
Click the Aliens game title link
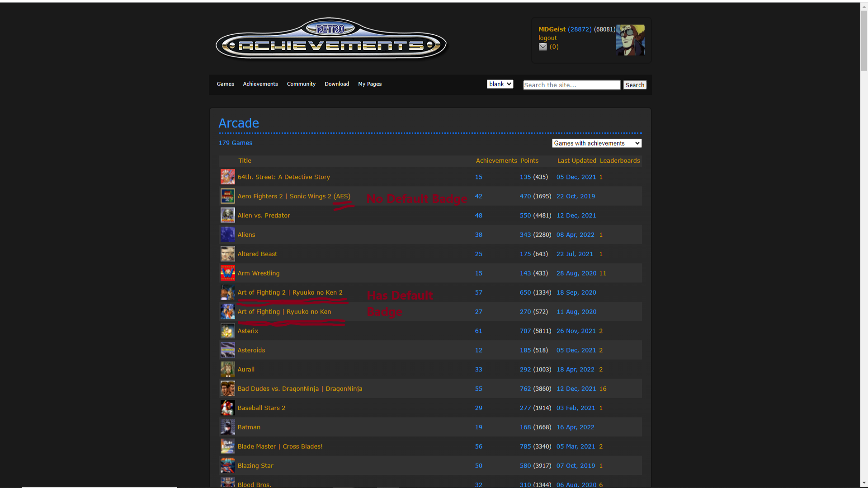click(x=246, y=235)
